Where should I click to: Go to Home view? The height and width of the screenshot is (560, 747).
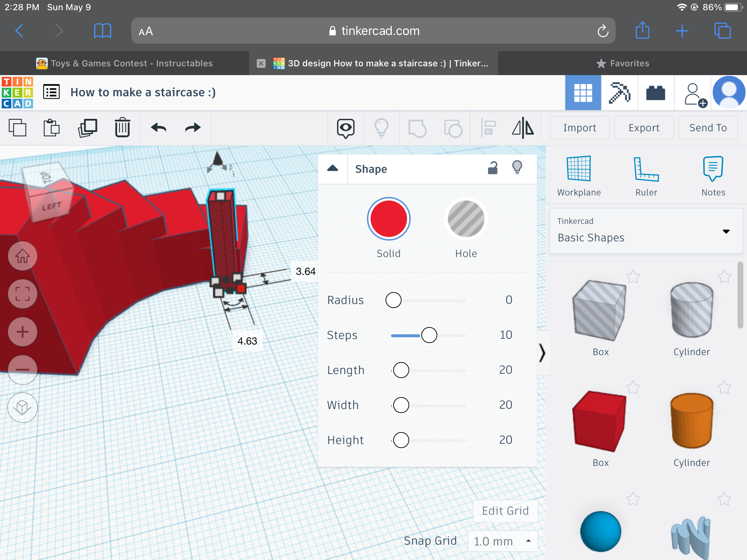click(23, 256)
